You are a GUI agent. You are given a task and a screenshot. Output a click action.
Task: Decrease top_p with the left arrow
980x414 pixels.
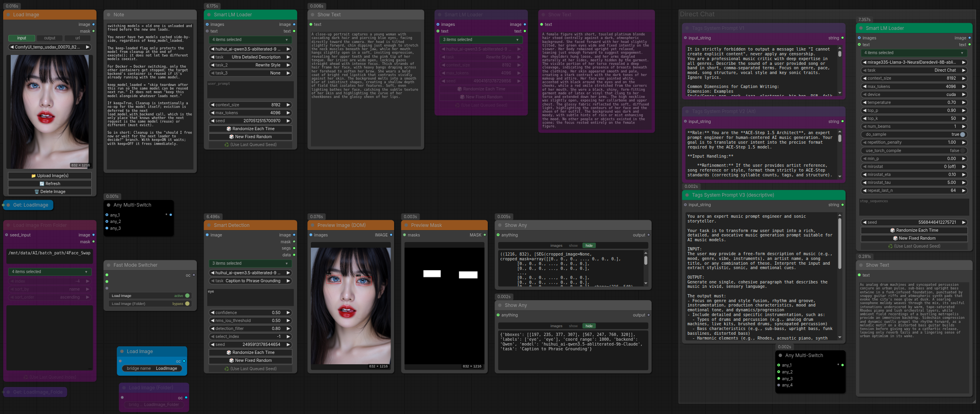pos(864,111)
